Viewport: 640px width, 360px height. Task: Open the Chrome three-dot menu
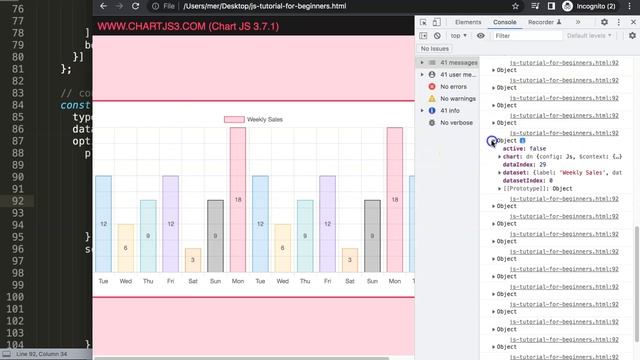(x=631, y=6)
